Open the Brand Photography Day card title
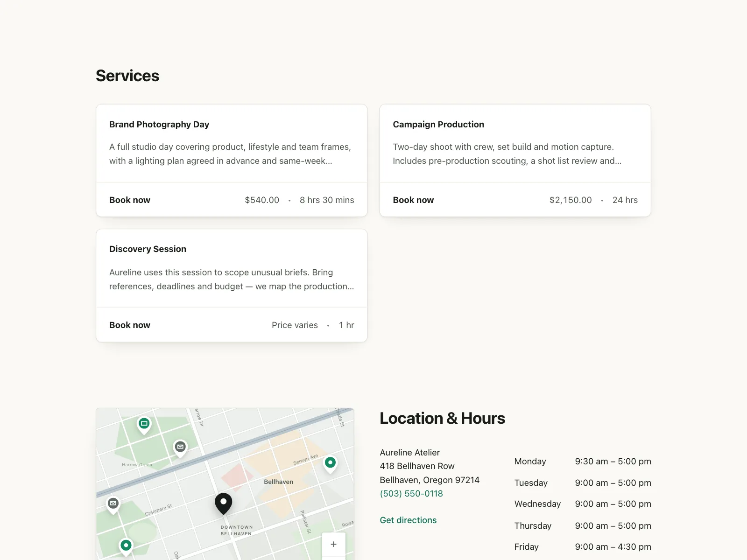This screenshot has width=747, height=560. pos(159,125)
